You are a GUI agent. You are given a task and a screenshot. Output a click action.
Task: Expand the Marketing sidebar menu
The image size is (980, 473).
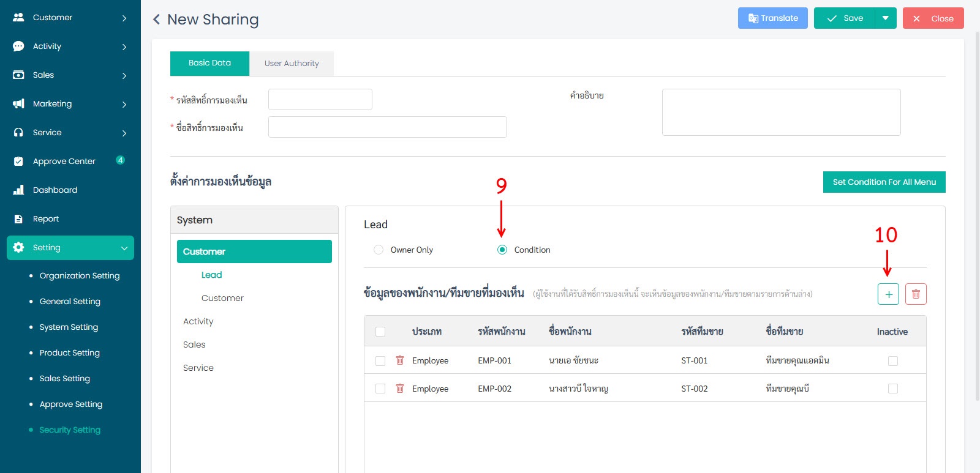124,104
